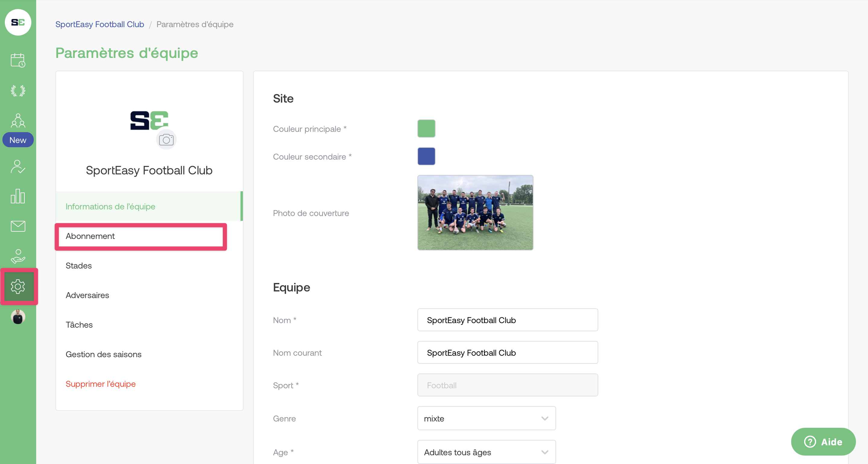The width and height of the screenshot is (868, 464).
Task: Click the SportEasy logo in the sidebar
Action: click(x=18, y=22)
